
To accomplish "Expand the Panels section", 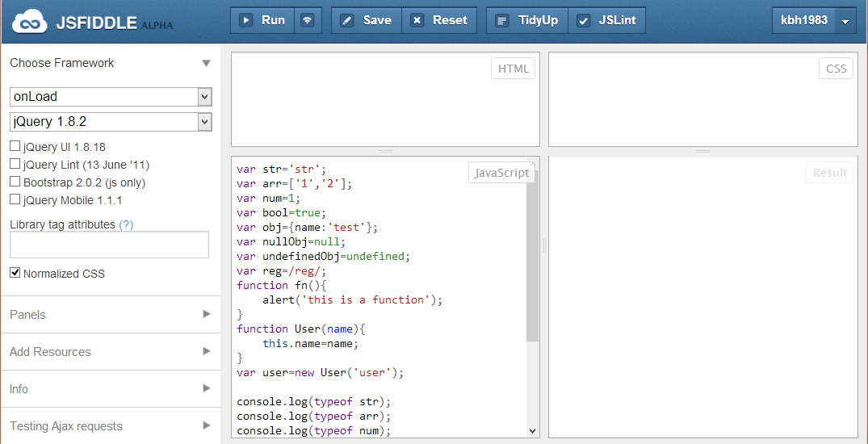I will [110, 315].
